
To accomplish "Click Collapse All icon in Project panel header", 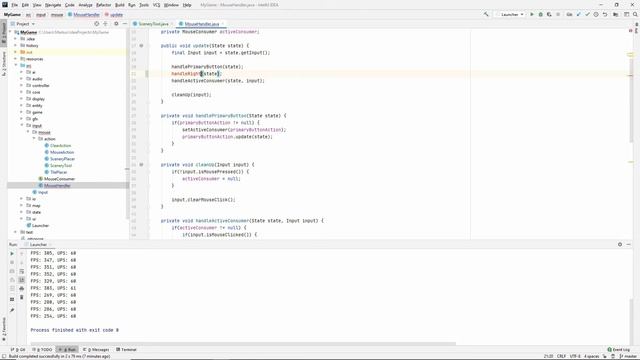I will [x=105, y=24].
